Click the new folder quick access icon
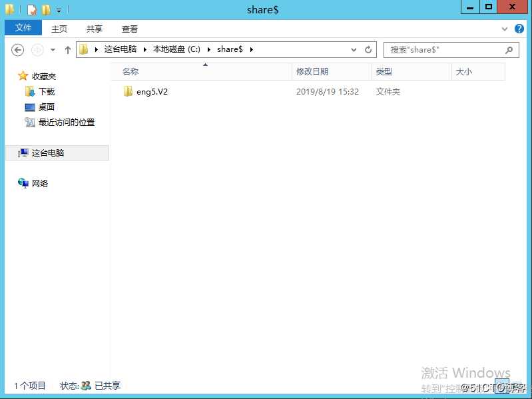 (x=46, y=10)
